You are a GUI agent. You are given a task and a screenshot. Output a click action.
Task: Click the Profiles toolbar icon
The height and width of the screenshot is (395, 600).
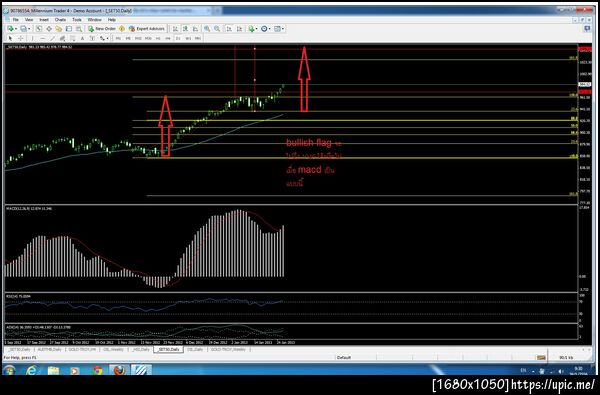tap(23, 29)
